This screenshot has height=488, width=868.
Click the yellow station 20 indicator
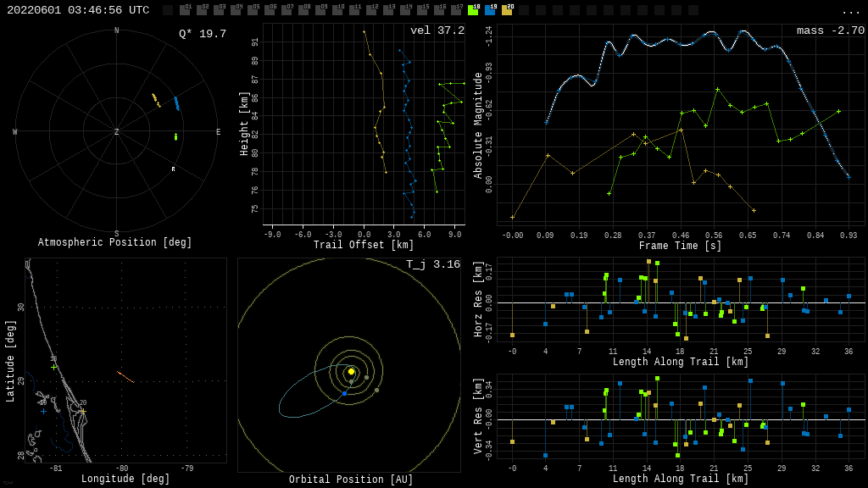click(x=507, y=10)
